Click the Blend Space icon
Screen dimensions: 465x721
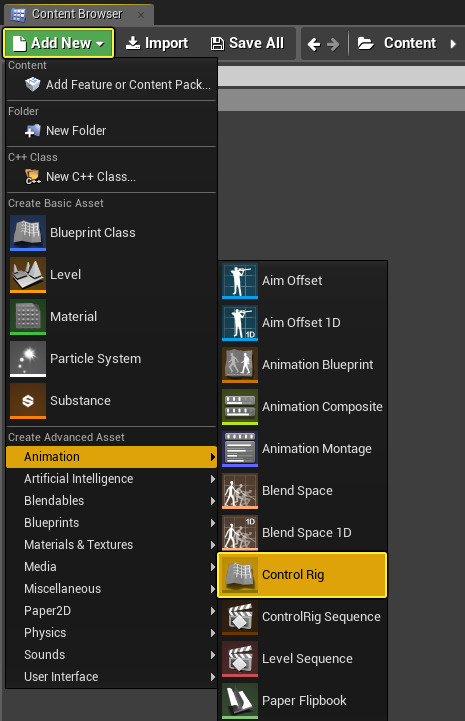240,491
